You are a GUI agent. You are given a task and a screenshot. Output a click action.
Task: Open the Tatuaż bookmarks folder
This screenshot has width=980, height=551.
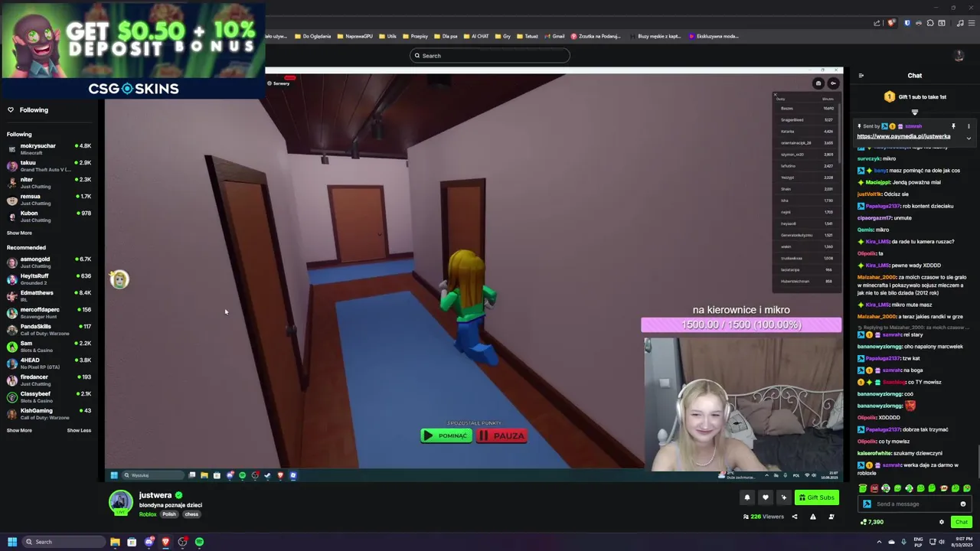tap(527, 36)
